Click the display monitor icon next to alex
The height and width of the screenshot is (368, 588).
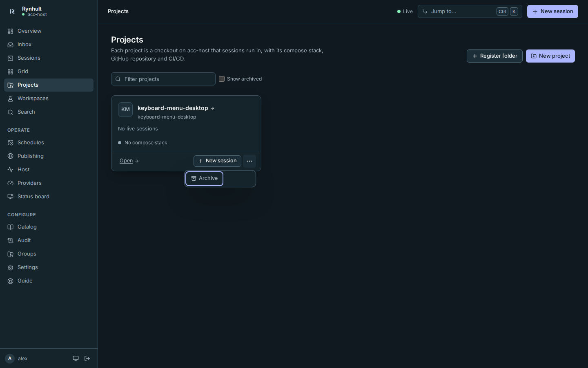[x=76, y=359]
